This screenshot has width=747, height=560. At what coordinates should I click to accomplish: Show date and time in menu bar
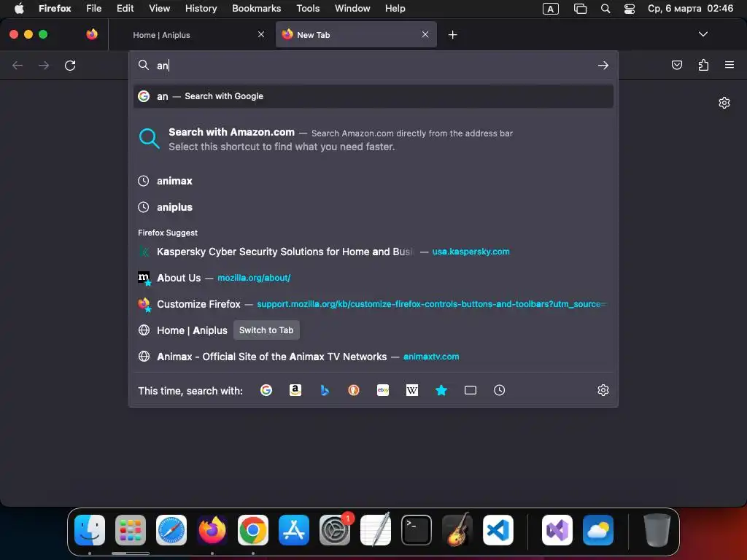tap(690, 8)
